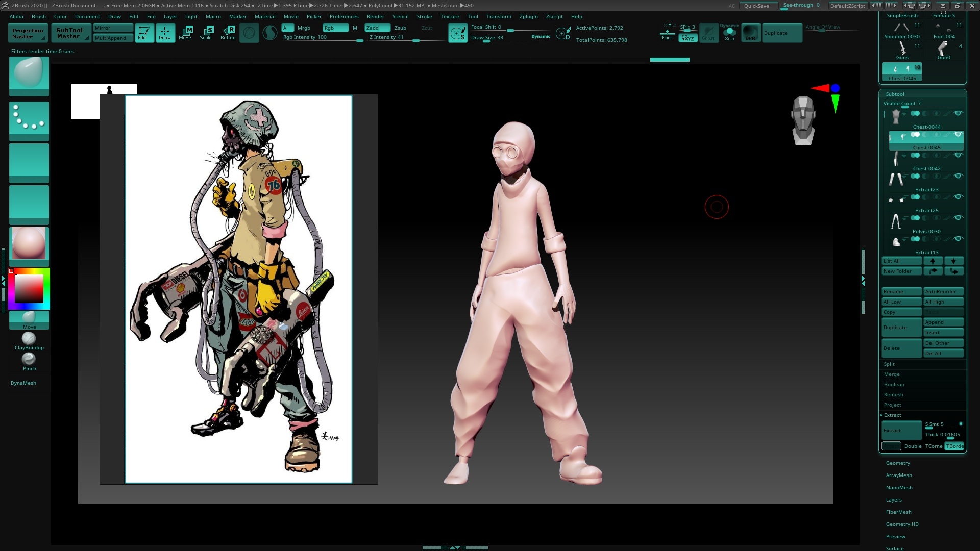Screen dimensions: 980x551
Task: Select the Shoulder-0030 tool thumbnail
Action: [902, 30]
